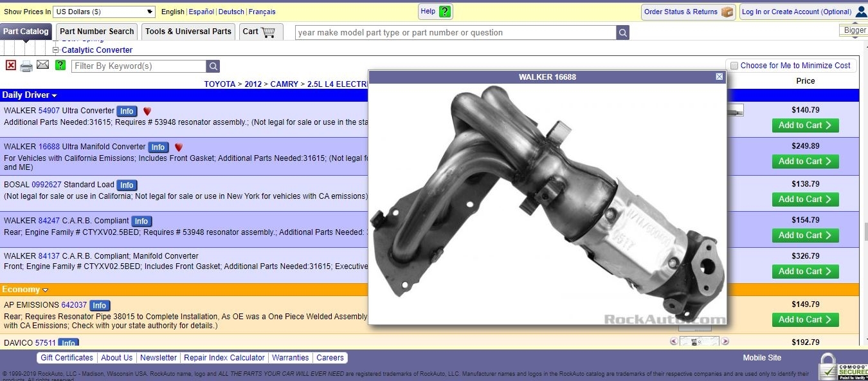Add the $149.79 AP Emissions part to cart

coord(805,320)
